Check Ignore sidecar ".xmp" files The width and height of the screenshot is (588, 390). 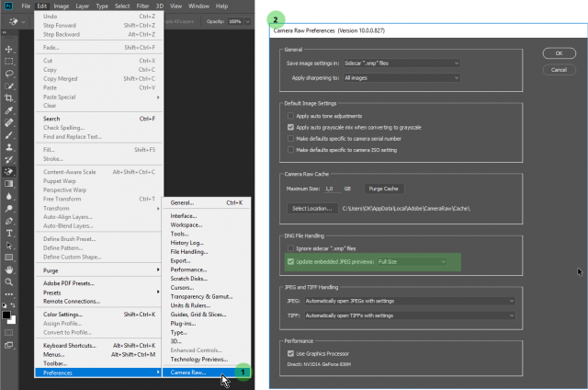pyautogui.click(x=290, y=248)
